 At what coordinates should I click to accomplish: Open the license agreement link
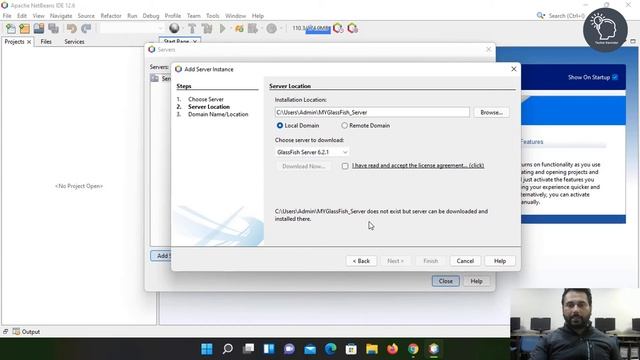(x=418, y=166)
